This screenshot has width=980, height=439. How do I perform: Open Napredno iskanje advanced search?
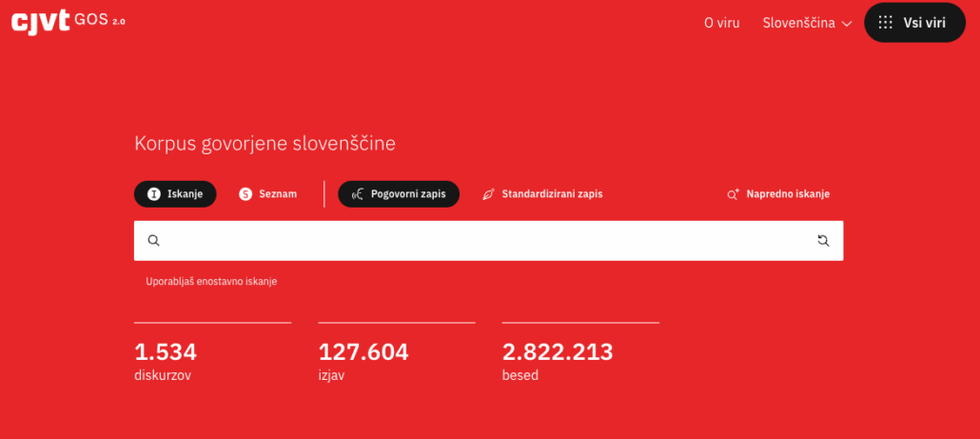(787, 194)
